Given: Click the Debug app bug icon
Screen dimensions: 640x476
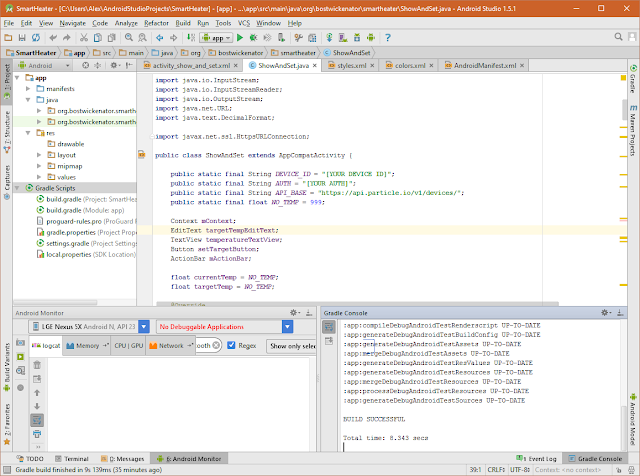Looking at the screenshot, I should (x=253, y=38).
